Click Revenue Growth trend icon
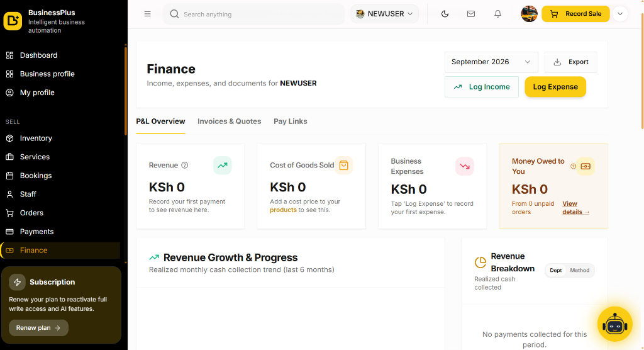This screenshot has width=644, height=350. click(154, 257)
